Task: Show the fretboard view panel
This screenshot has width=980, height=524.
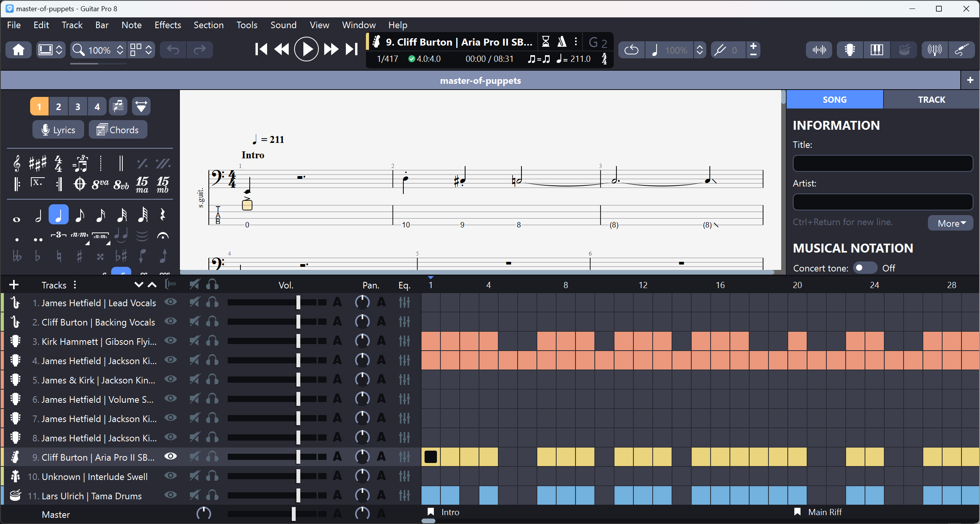Action: pos(850,50)
